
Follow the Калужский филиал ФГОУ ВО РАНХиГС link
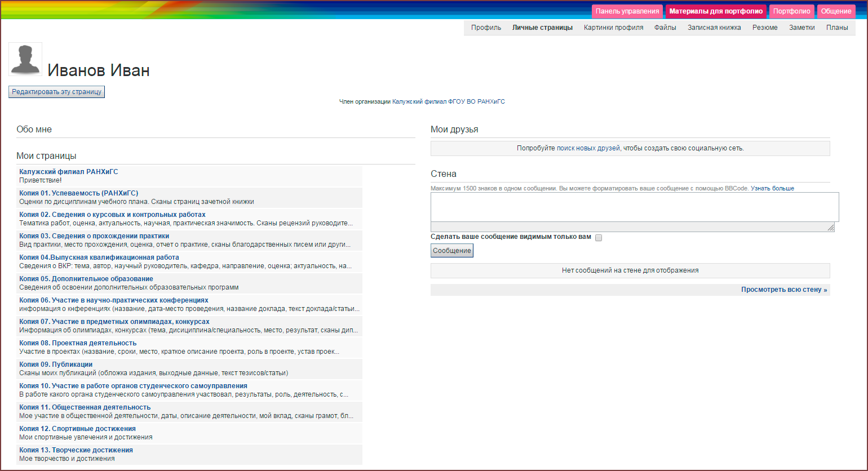coord(448,101)
